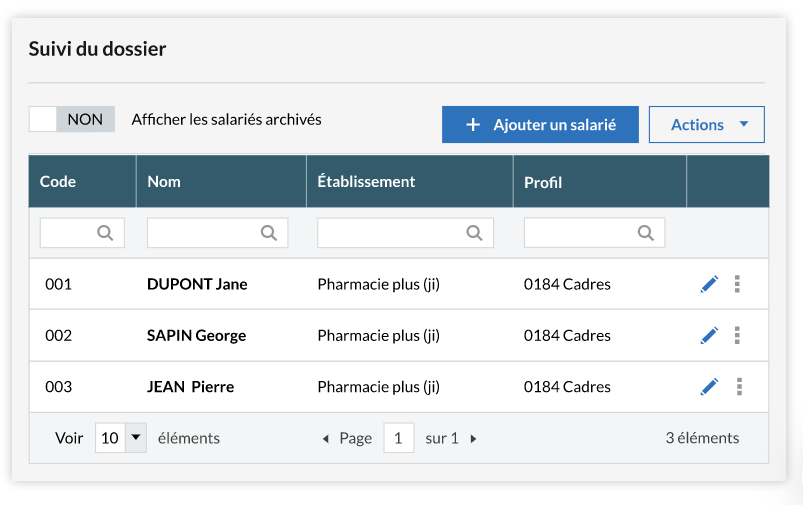Open more options for SAPIN George row
803x505 pixels.
[737, 335]
